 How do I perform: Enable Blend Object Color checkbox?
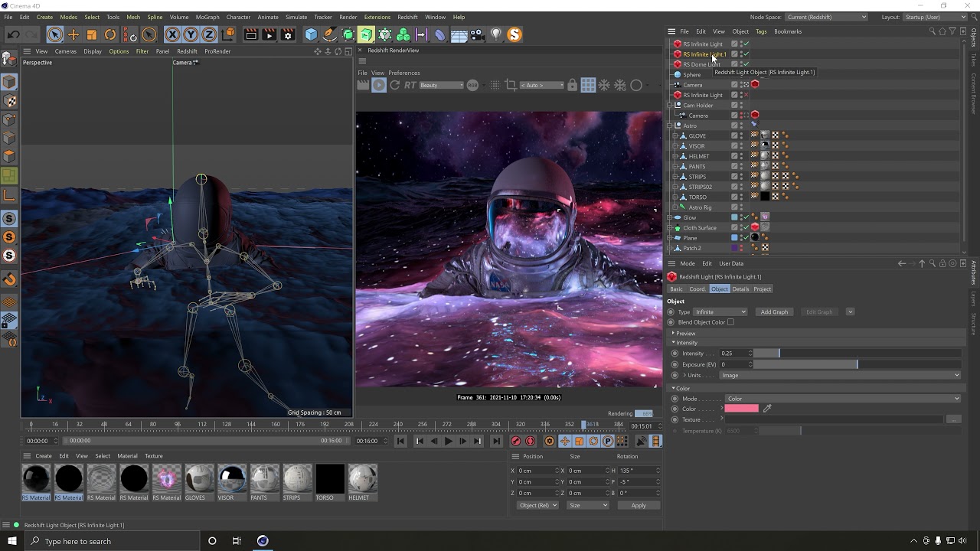730,322
